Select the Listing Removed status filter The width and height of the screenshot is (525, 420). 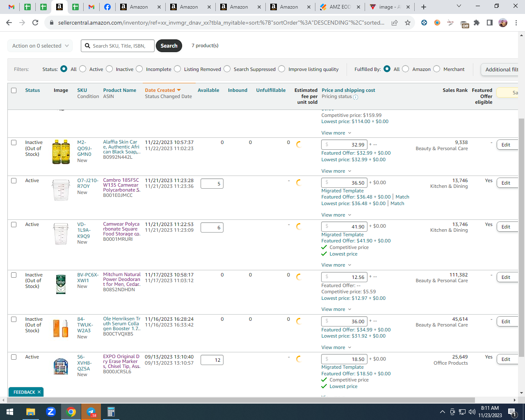tap(178, 69)
